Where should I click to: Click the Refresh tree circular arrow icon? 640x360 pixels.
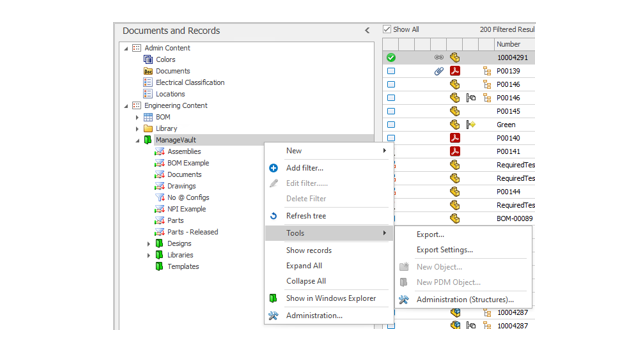coord(273,216)
